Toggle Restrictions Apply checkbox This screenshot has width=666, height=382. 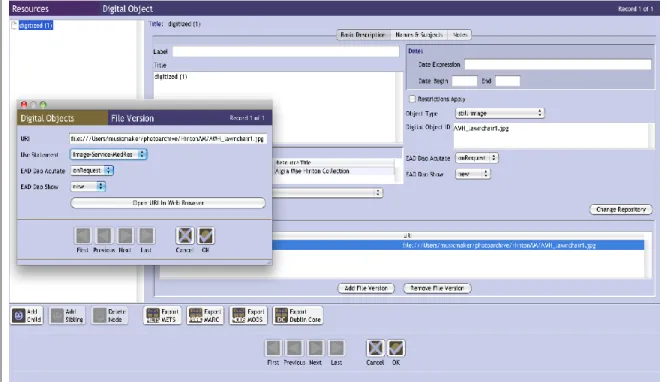coord(412,99)
